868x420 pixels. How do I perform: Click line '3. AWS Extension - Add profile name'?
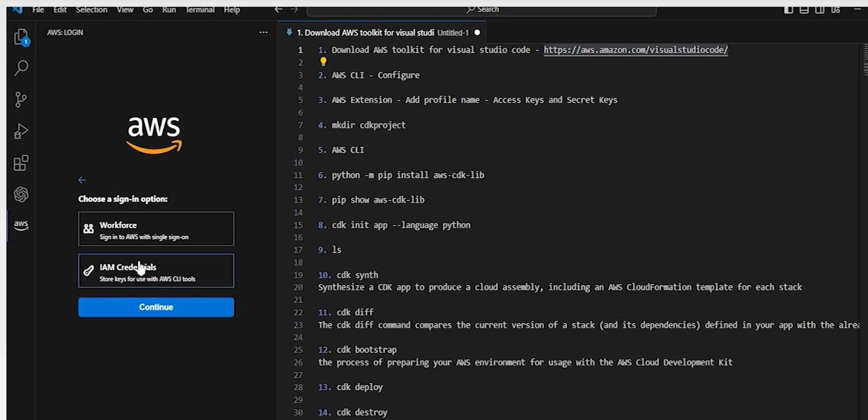click(x=468, y=100)
